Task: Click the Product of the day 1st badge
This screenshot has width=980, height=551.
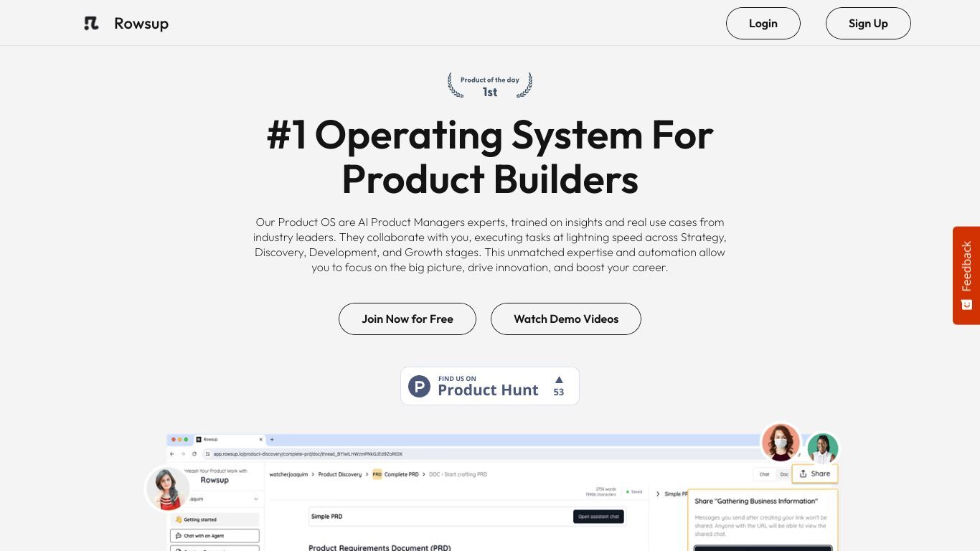Action: point(490,85)
